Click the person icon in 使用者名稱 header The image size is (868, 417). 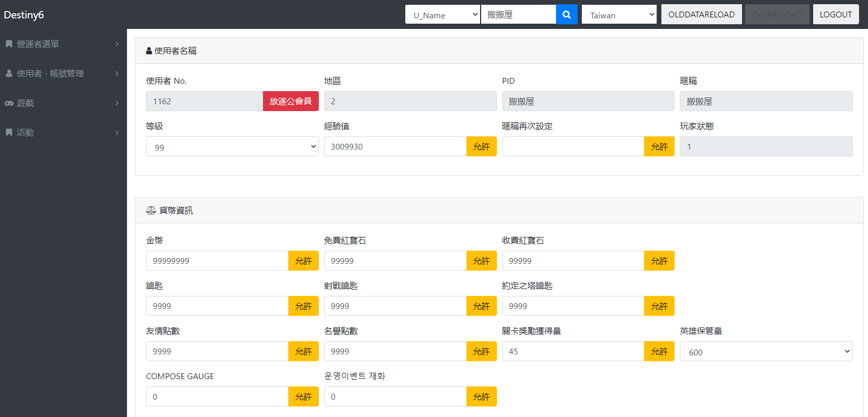click(x=149, y=51)
